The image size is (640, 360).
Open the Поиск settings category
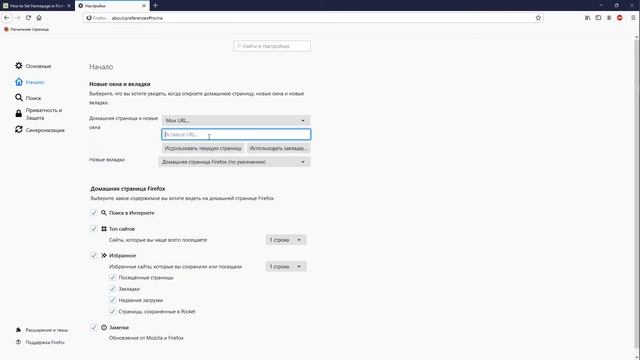tap(28, 98)
